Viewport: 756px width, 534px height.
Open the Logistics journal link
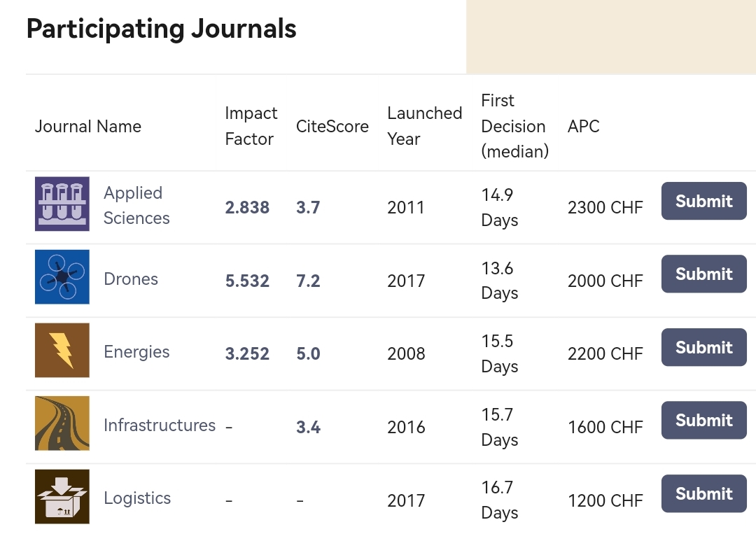(x=137, y=498)
